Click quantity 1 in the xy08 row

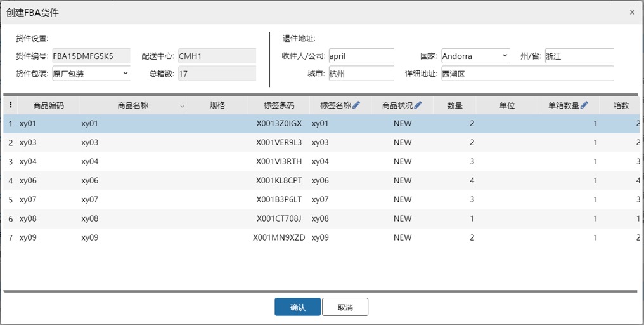tap(472, 218)
